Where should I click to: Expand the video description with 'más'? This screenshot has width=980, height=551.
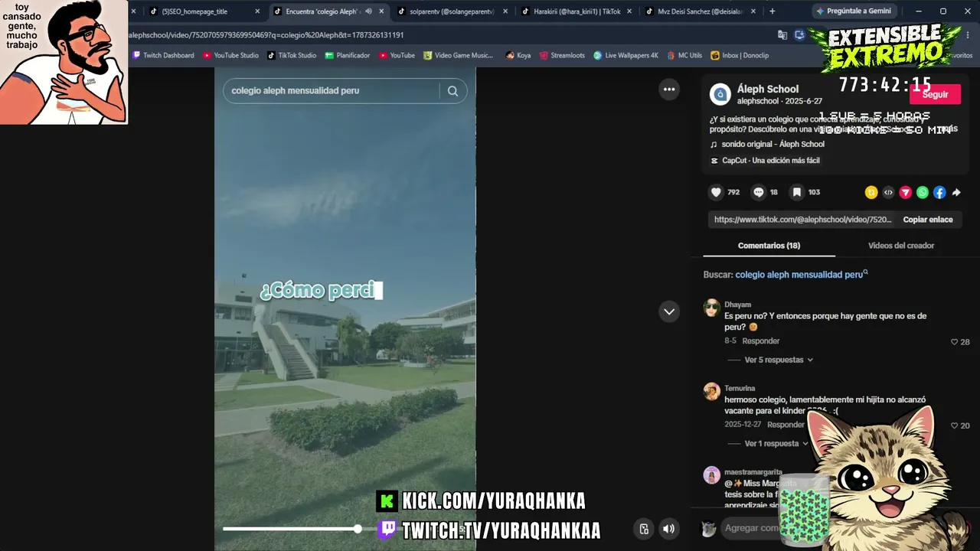click(x=950, y=129)
